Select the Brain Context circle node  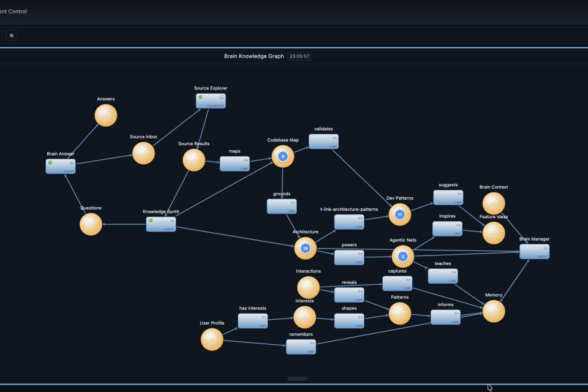click(x=493, y=203)
